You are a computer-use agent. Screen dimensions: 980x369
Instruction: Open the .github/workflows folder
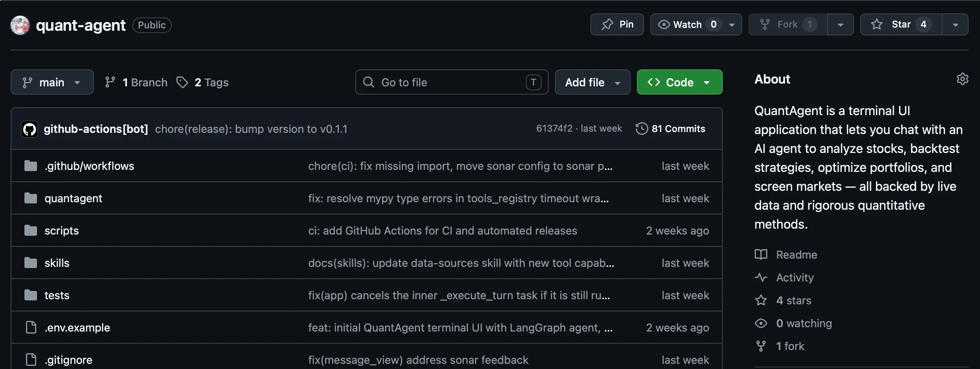(x=89, y=166)
